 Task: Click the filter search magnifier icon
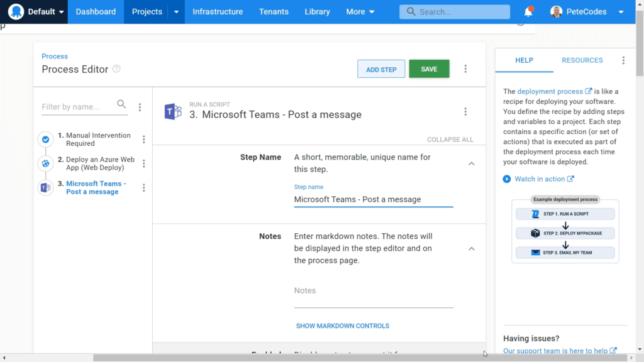[x=121, y=104]
